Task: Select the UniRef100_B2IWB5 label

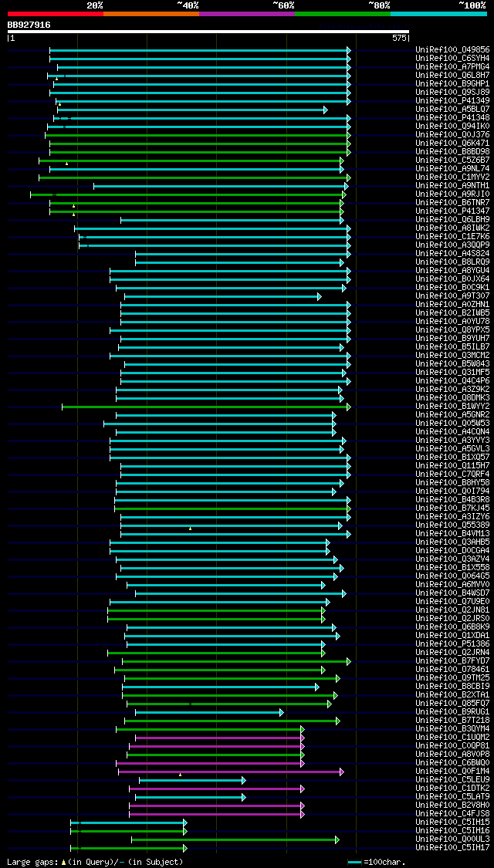Action: coord(452,312)
